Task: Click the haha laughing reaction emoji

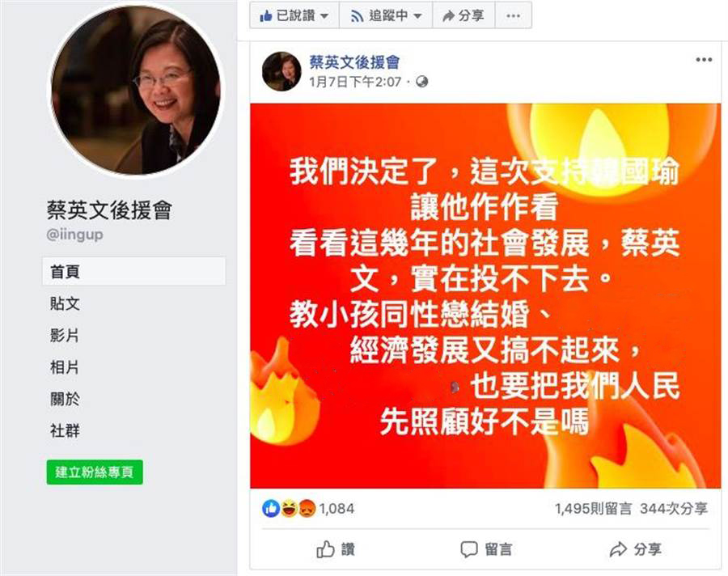Action: (290, 509)
